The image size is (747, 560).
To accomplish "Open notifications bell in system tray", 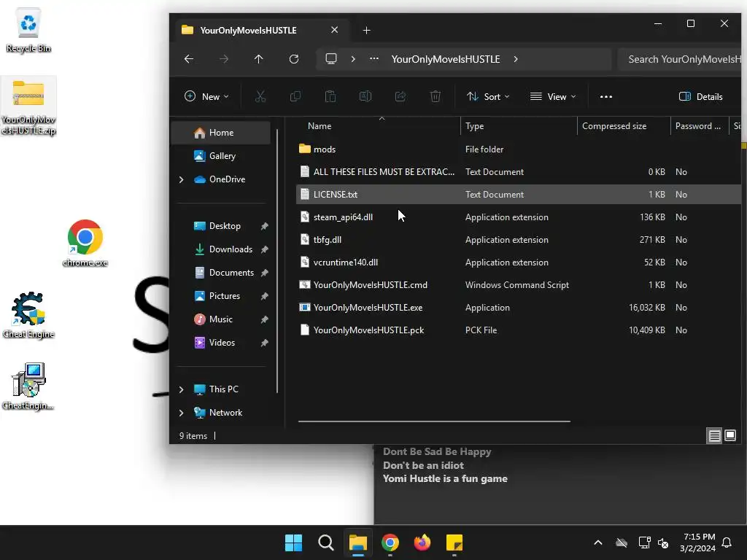I will tap(727, 542).
